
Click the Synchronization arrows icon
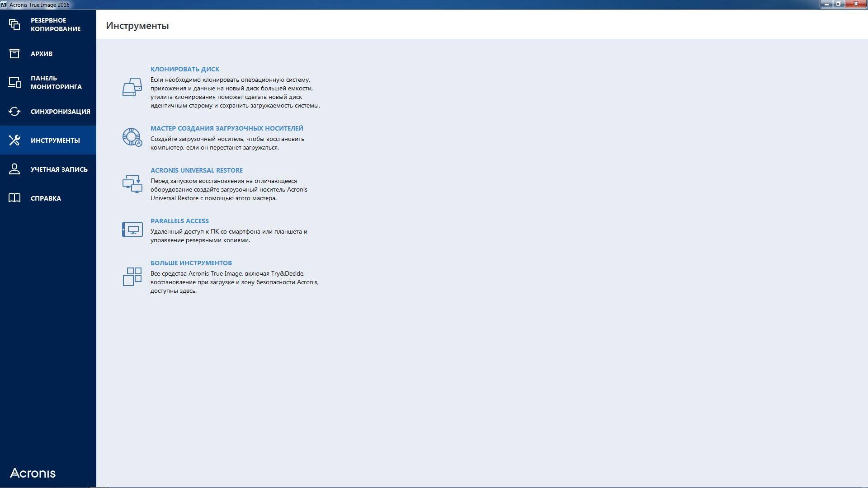(x=14, y=111)
